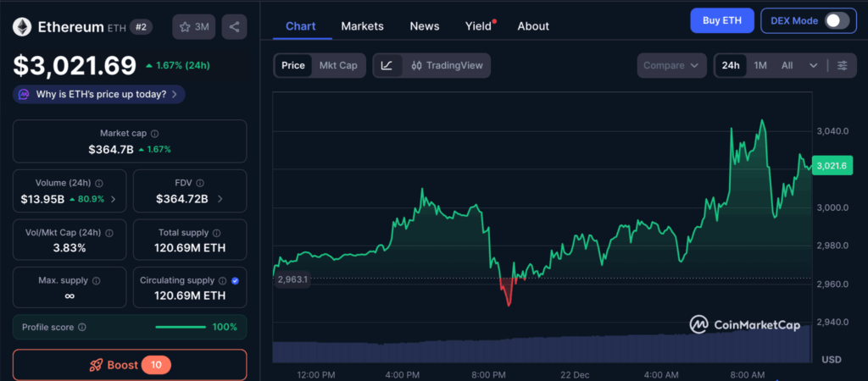Select the 1M time range

click(x=760, y=65)
